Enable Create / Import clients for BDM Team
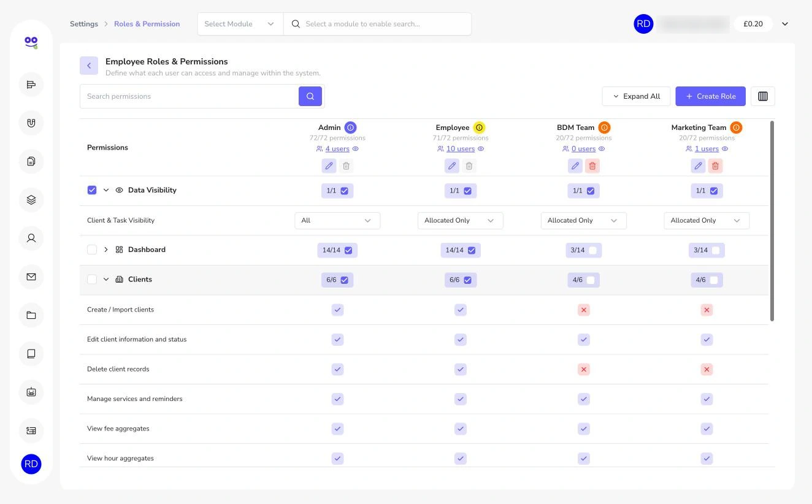812x504 pixels. (584, 310)
